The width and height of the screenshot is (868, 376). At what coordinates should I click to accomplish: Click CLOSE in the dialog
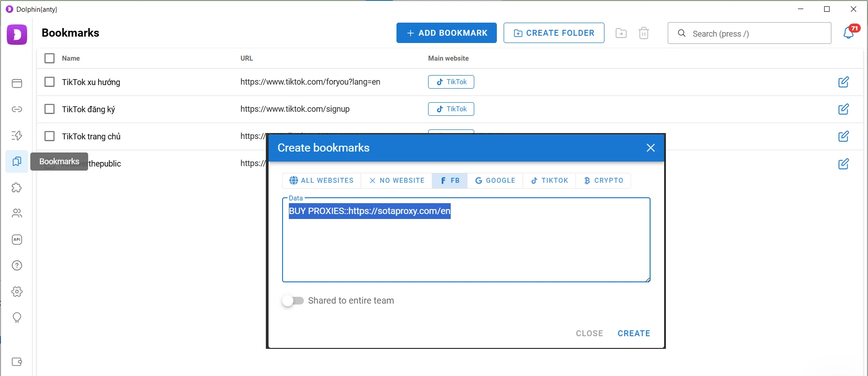[x=590, y=333]
